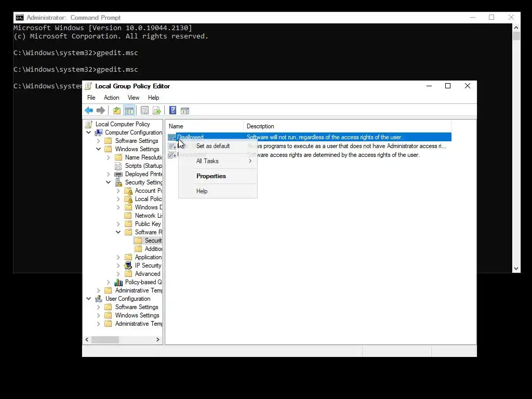The height and width of the screenshot is (399, 532).
Task: Open the File menu
Action: [x=91, y=98]
